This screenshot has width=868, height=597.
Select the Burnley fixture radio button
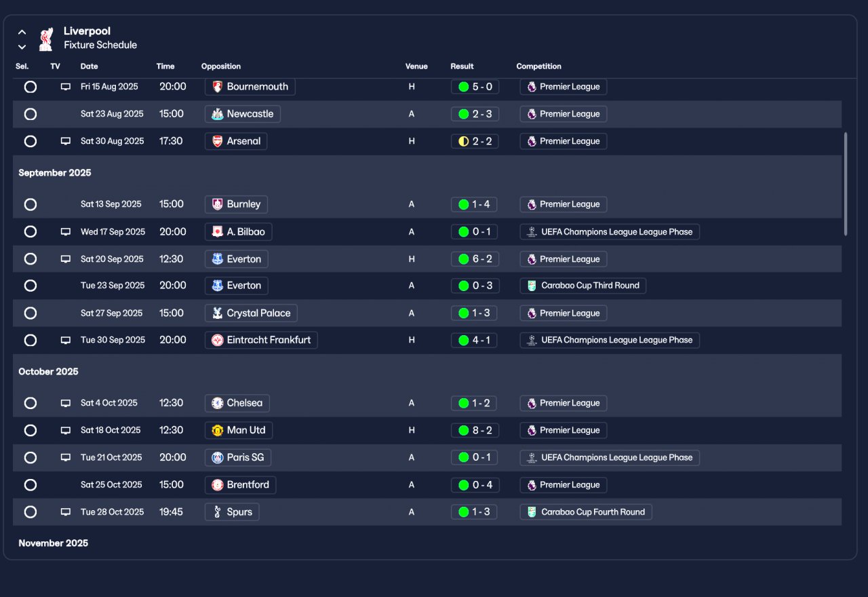31,204
